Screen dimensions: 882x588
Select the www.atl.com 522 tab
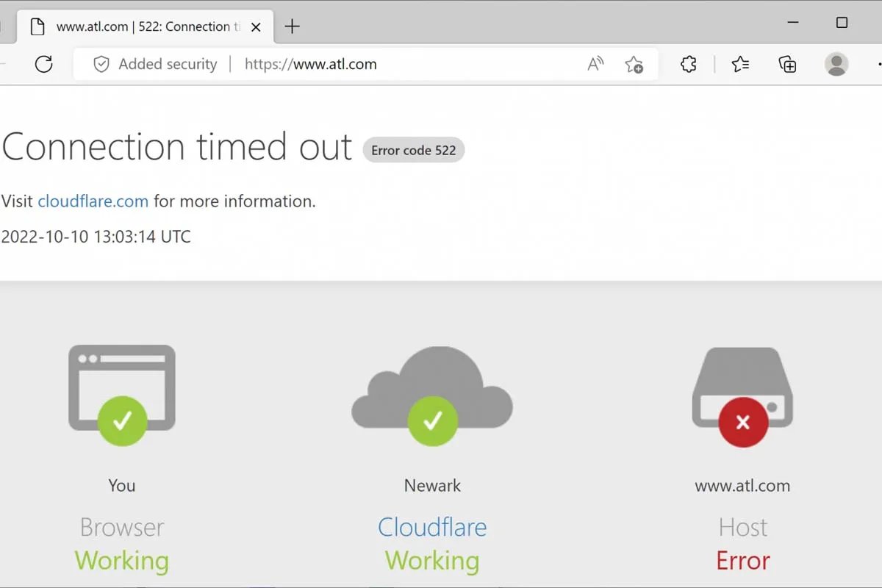pyautogui.click(x=145, y=27)
